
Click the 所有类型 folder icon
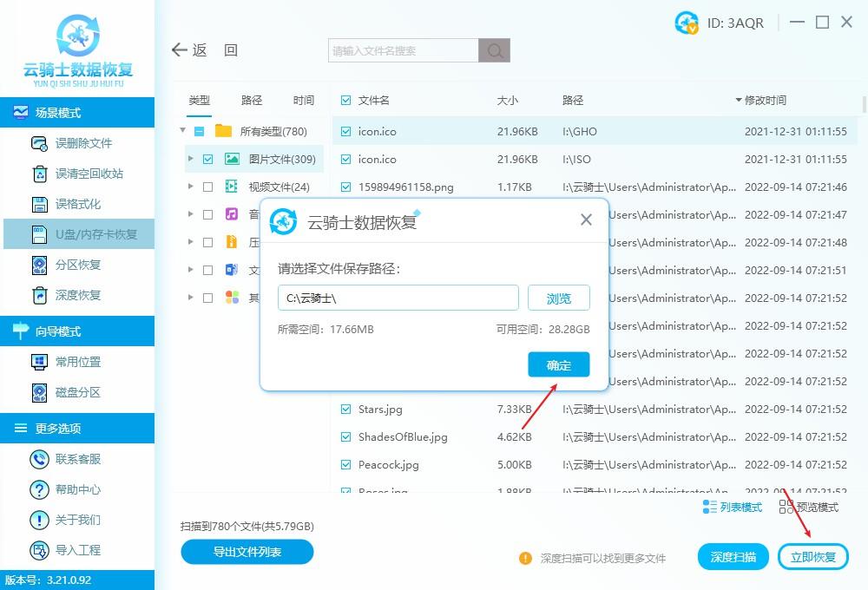[x=223, y=131]
